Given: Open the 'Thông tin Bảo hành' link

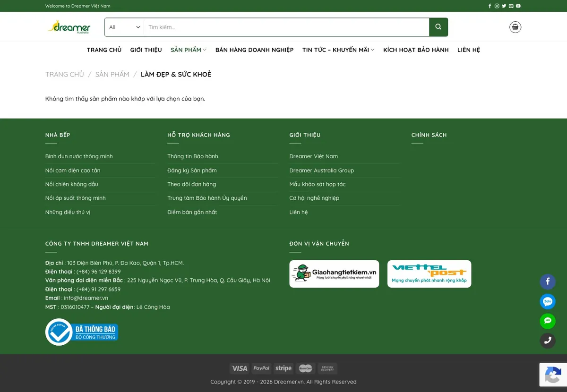Looking at the screenshot, I should 193,156.
